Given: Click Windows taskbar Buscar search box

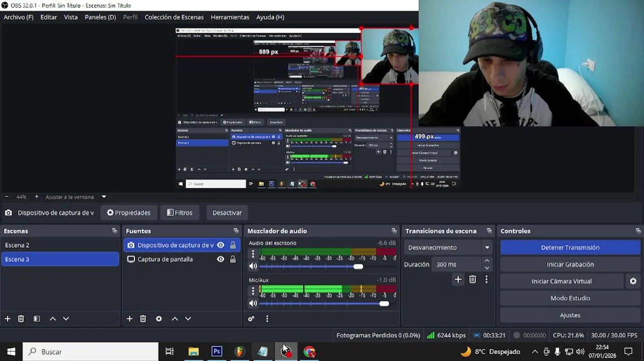Looking at the screenshot, I should pos(91,351).
